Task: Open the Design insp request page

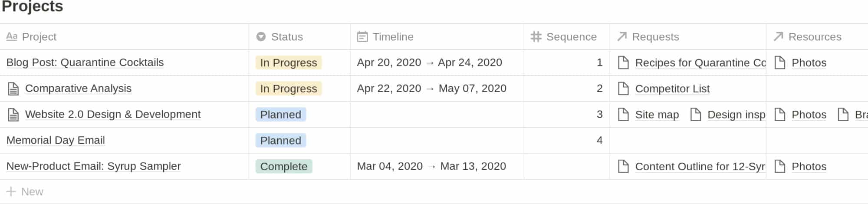Action: pyautogui.click(x=736, y=115)
